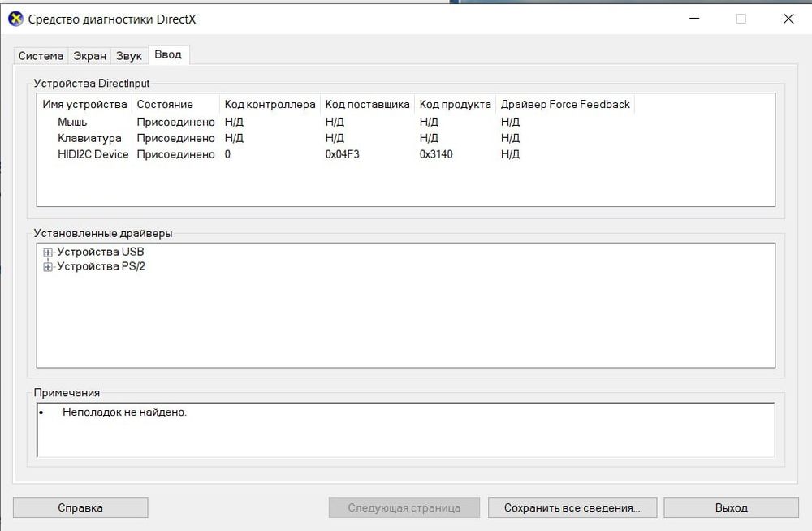812x531 pixels.
Task: Go to the Звук tab
Action: pos(129,56)
